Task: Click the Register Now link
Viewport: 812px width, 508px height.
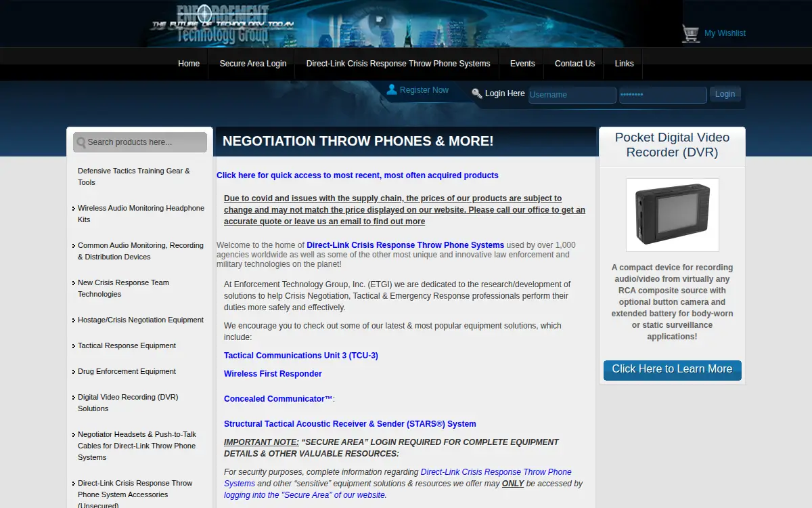Action: pos(424,90)
